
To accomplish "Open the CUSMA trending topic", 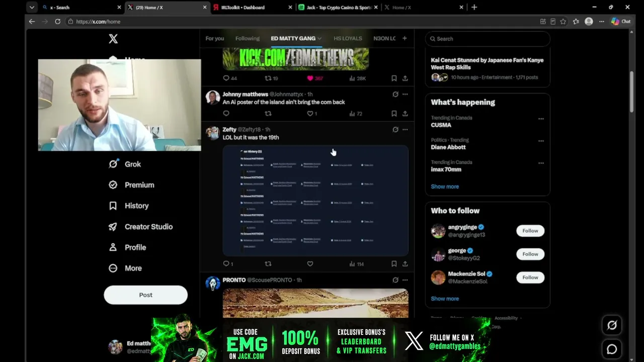I will click(441, 125).
